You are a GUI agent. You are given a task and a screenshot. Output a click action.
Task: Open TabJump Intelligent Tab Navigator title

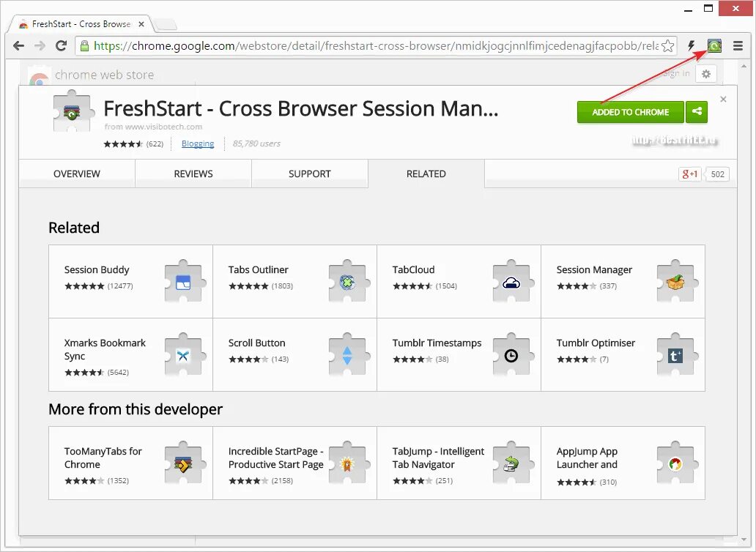[438, 458]
